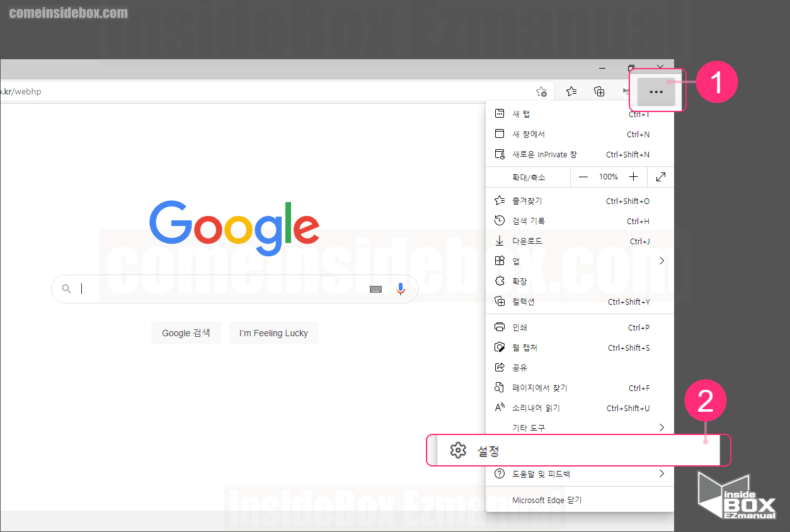
Task: Open the Collections toolbar icon
Action: tap(599, 91)
